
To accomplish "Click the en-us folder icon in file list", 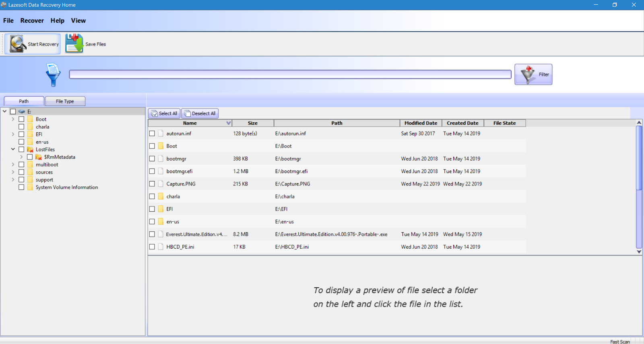I will [161, 222].
